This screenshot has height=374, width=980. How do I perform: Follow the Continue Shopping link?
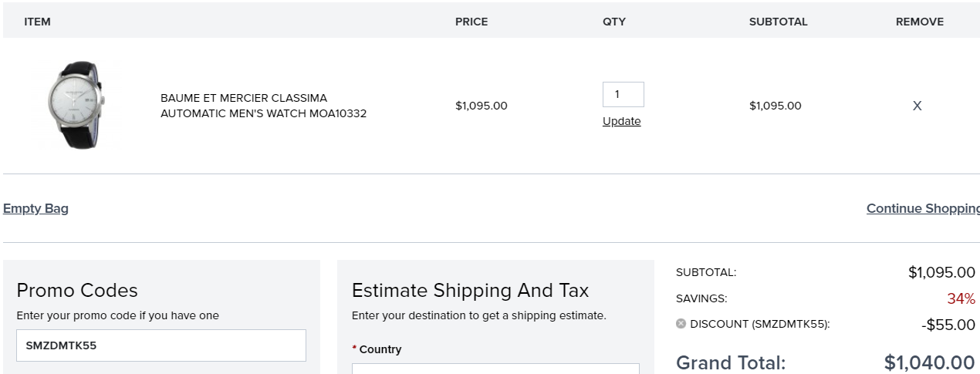coord(923,208)
